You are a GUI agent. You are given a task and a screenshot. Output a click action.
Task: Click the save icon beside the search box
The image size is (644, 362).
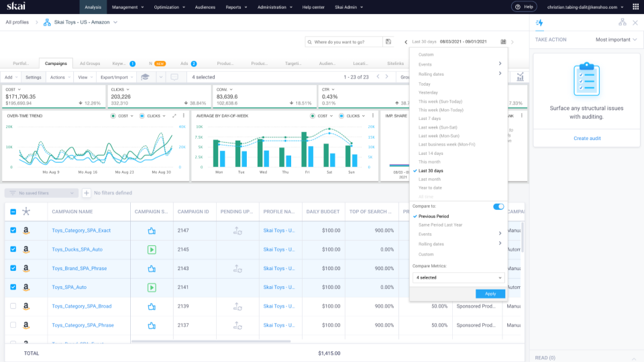pos(388,42)
